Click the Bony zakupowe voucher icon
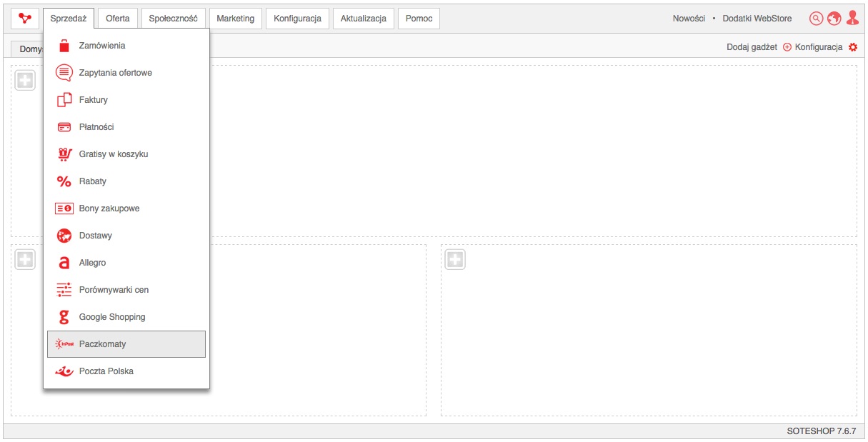Viewport: 868px width, 442px height. (64, 209)
